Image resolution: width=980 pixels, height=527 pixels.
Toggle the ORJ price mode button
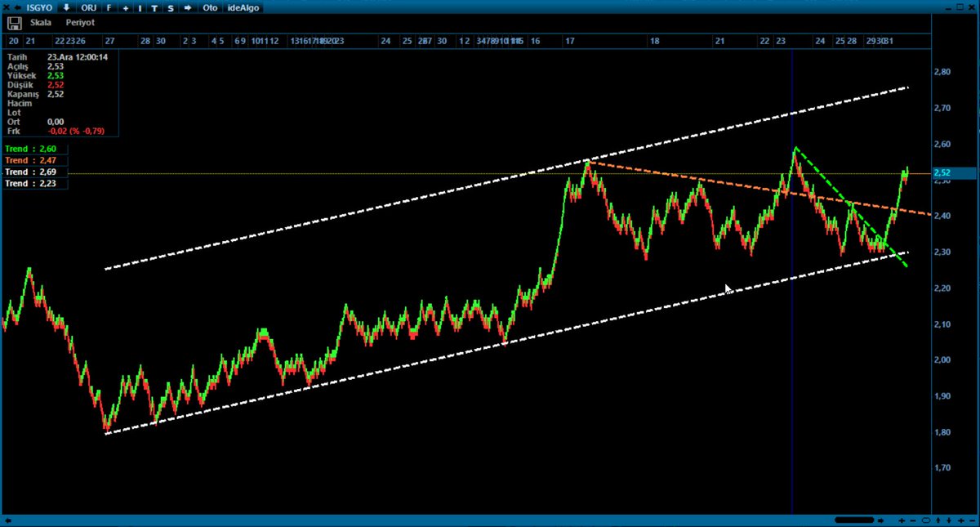click(88, 8)
